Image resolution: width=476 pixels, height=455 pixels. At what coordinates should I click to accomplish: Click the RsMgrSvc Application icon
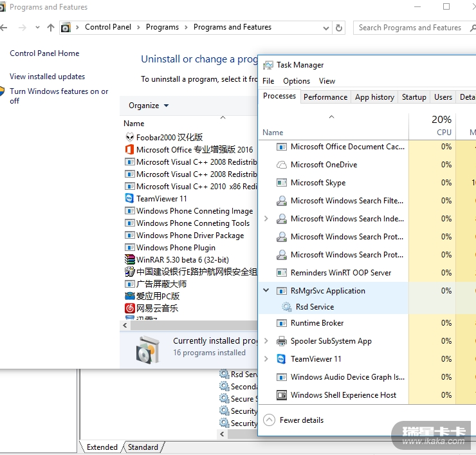pyautogui.click(x=281, y=291)
